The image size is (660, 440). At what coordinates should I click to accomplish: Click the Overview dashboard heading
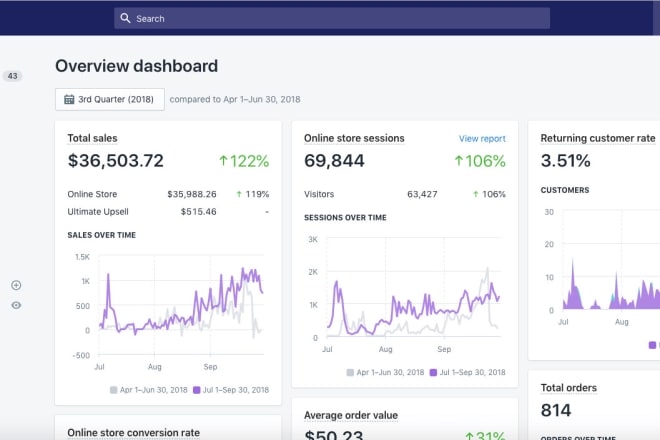coord(136,66)
